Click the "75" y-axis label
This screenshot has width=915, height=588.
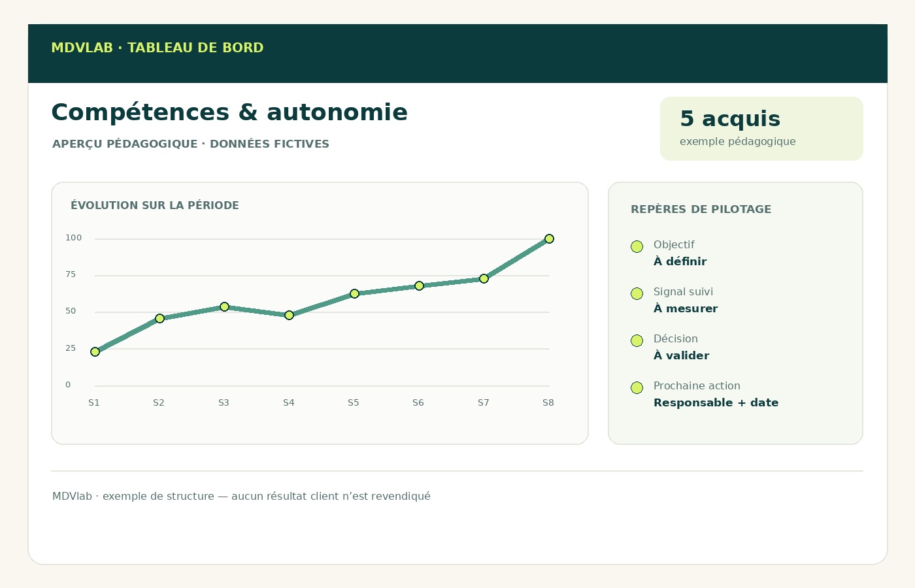coord(71,274)
